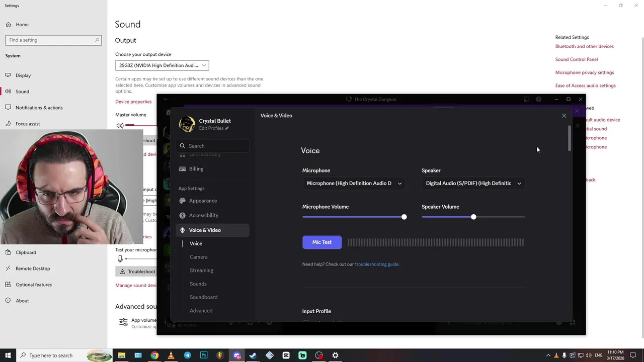Adjust the Microphone Volume slider handle
Viewport: 644px width, 362px height.
pyautogui.click(x=404, y=217)
